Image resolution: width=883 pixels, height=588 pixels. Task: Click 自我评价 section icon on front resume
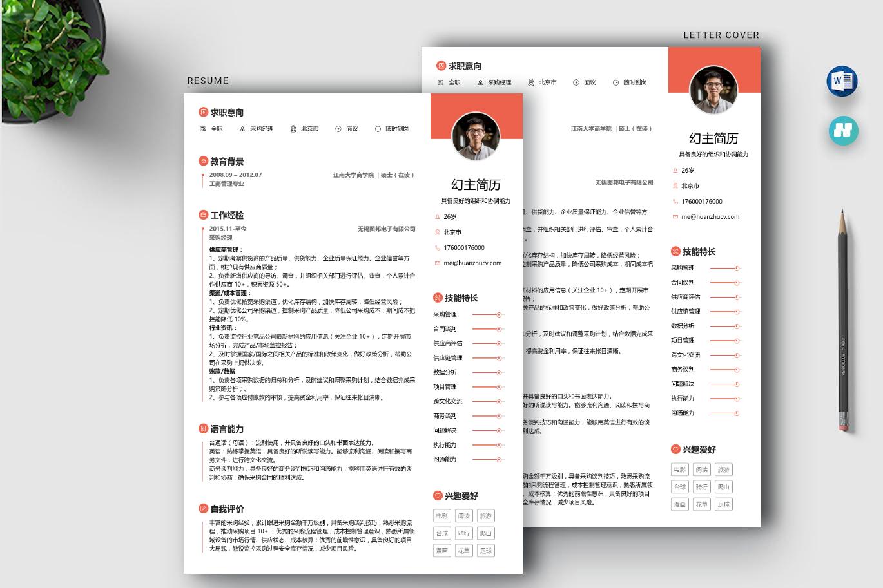203,508
